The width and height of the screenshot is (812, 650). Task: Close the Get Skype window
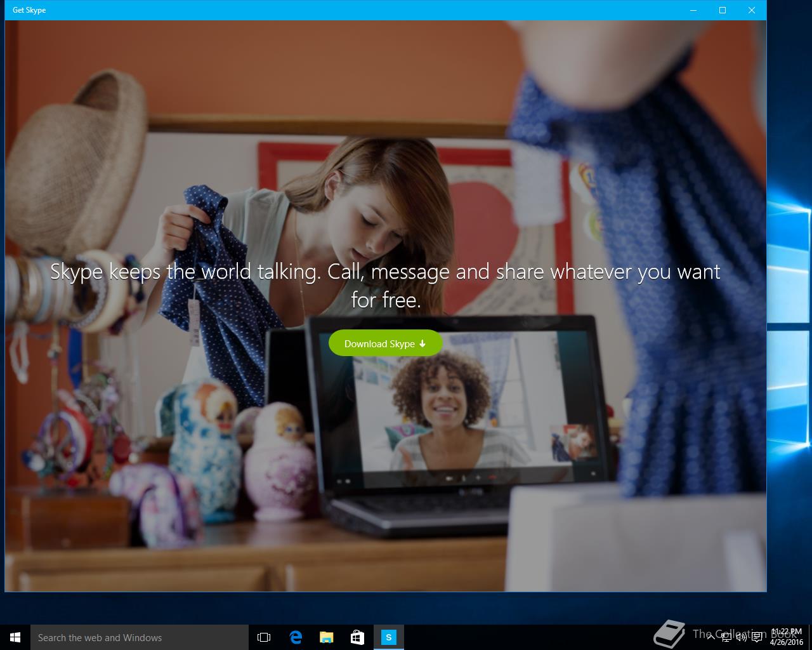pyautogui.click(x=752, y=10)
